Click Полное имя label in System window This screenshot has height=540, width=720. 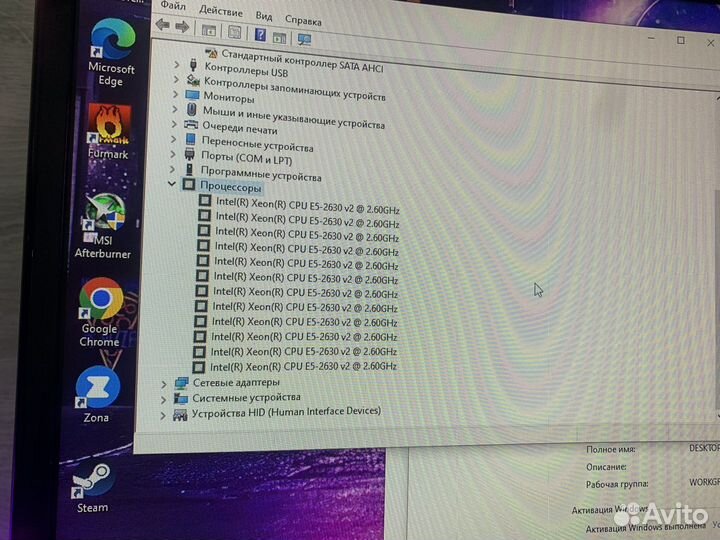pyautogui.click(x=611, y=450)
